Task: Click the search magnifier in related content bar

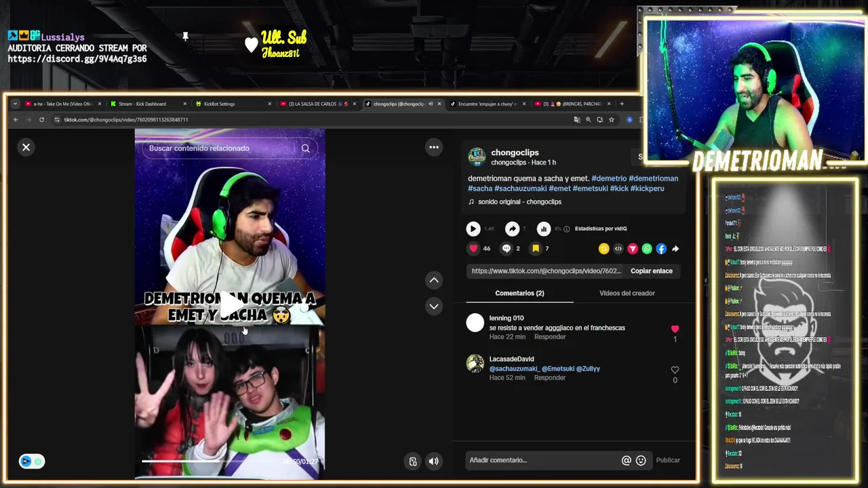Action: point(306,148)
